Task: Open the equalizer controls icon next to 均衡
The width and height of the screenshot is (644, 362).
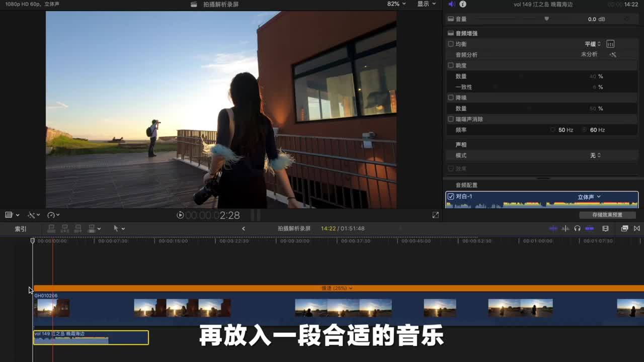Action: [610, 44]
